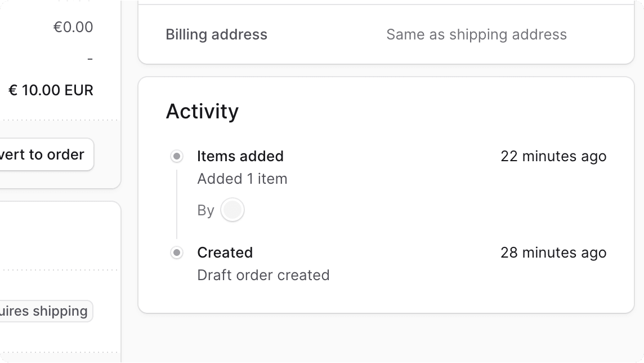Click Same as shipping address text
Image resolution: width=644 pixels, height=363 pixels.
476,35
